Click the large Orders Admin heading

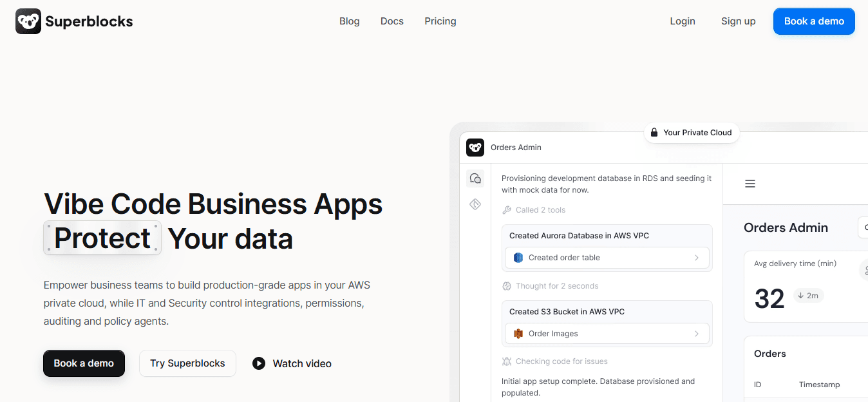pyautogui.click(x=786, y=227)
